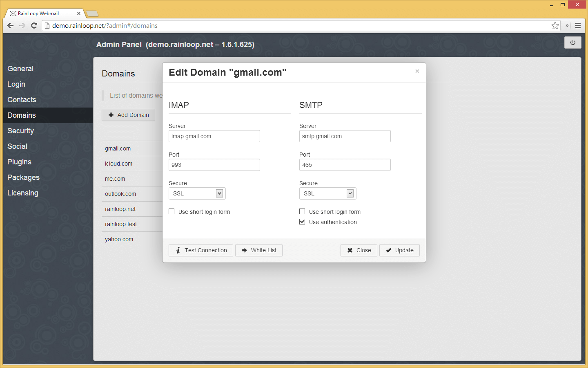Open the White List button
Screen dimensions: 588x368
pos(259,250)
